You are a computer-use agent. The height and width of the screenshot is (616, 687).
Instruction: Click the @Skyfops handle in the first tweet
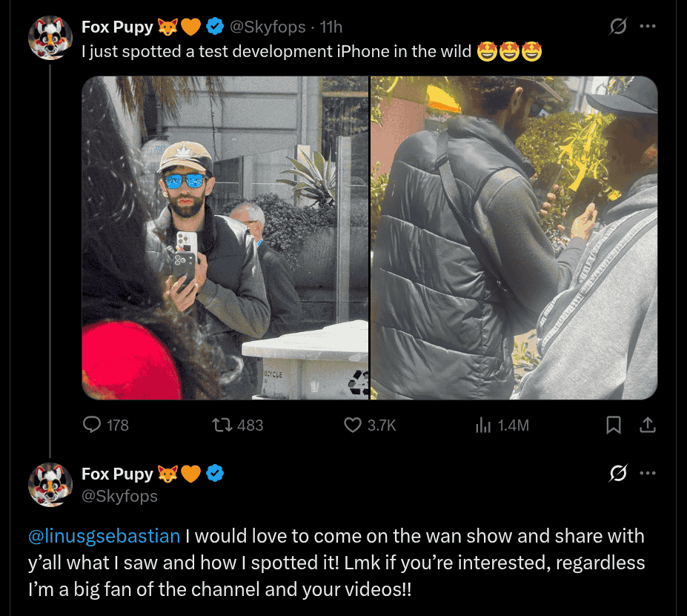click(268, 27)
